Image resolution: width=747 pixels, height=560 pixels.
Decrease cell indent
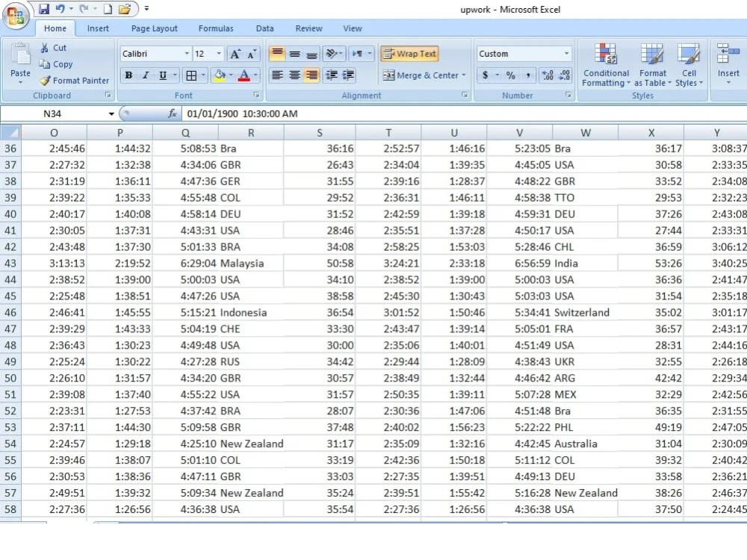click(332, 75)
